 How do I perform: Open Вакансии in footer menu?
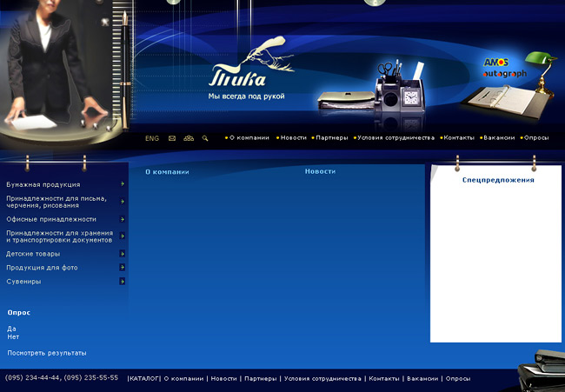click(x=422, y=379)
